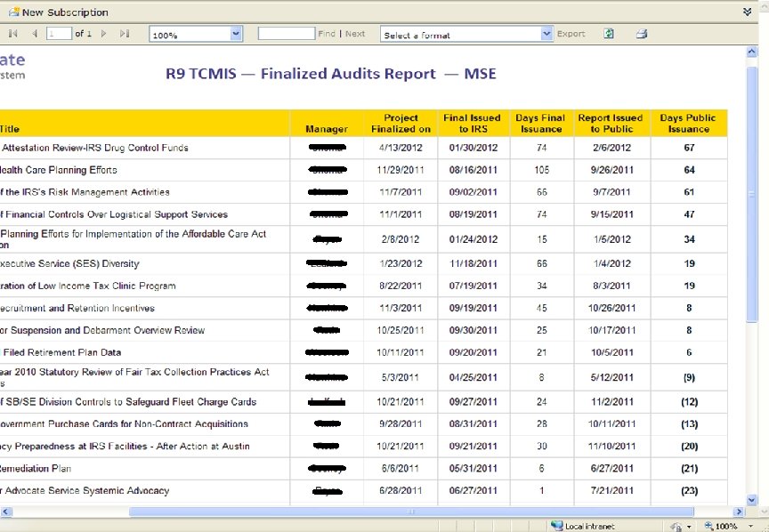Click the horizontal scrollbar left arrow

pos(6,512)
